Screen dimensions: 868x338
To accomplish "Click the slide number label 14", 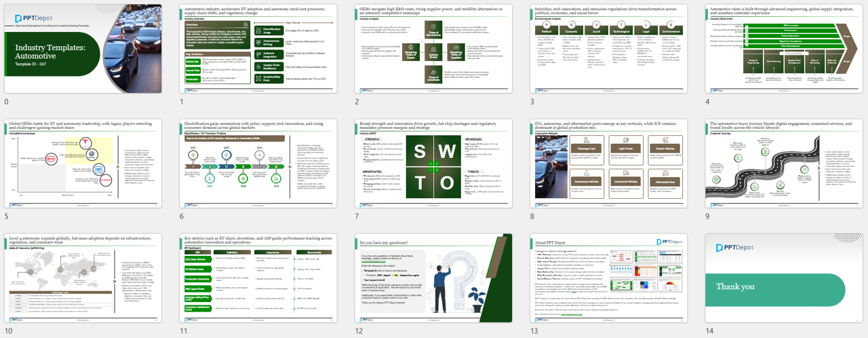I will coord(709,331).
